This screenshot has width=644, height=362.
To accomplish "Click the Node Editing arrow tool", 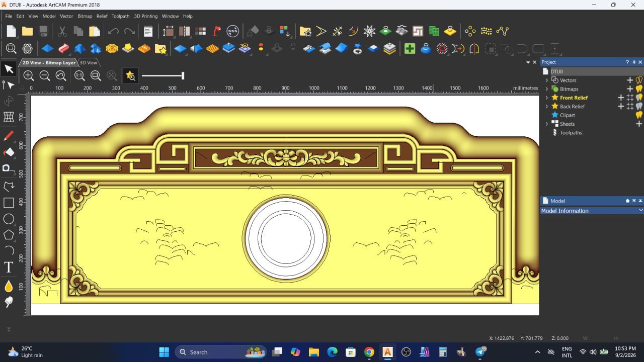I will tap(9, 85).
